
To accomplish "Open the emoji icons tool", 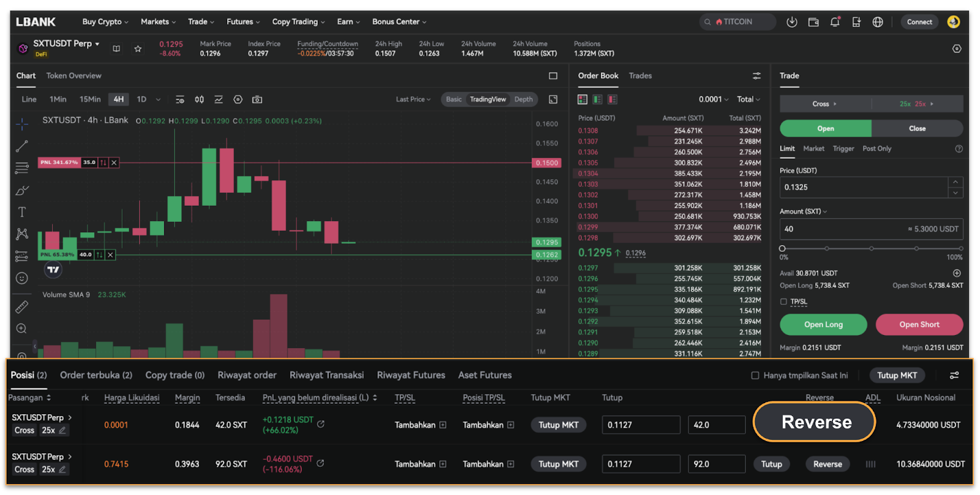I will click(x=22, y=278).
